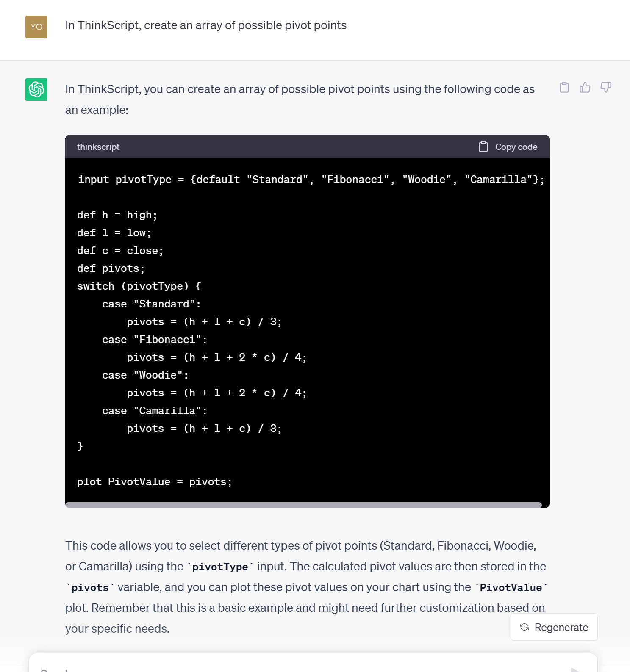The image size is (630, 672).
Task: Click the 'case "Camarilla":' line
Action: tap(154, 411)
